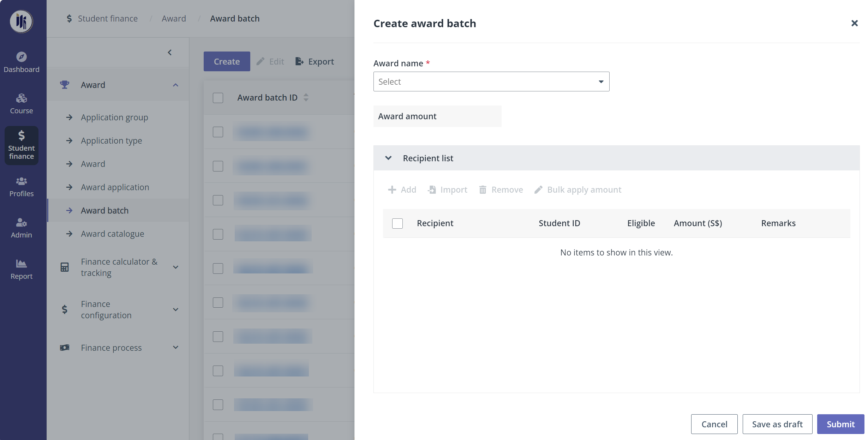Open the Award name Select dropdown
Screen dimensions: 868x440
click(491, 82)
